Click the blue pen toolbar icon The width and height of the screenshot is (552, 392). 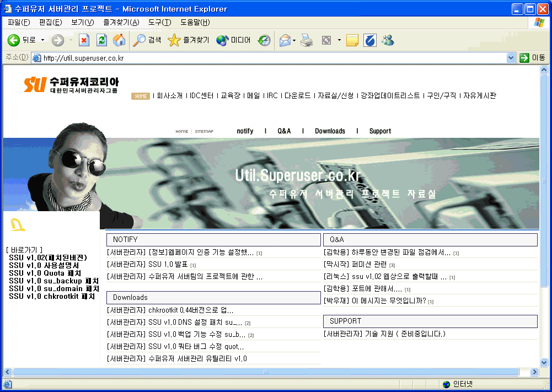coord(369,40)
